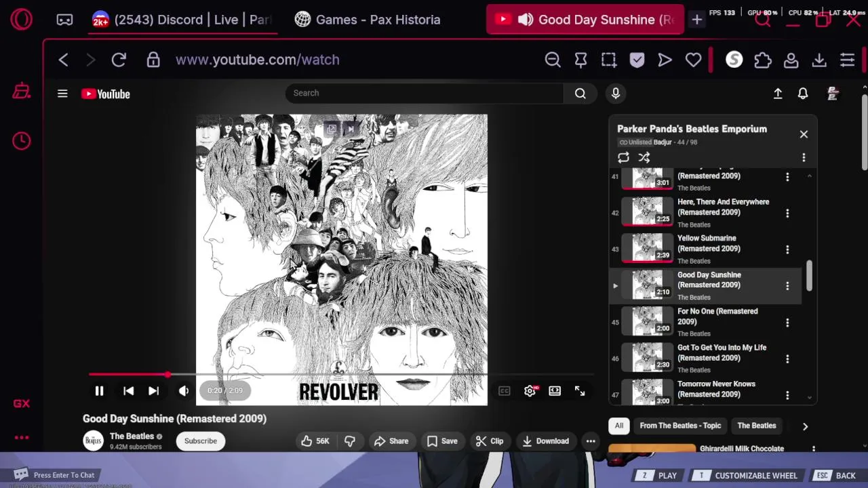Image resolution: width=868 pixels, height=488 pixels.
Task: Open YouTube notifications bell
Action: click(803, 94)
